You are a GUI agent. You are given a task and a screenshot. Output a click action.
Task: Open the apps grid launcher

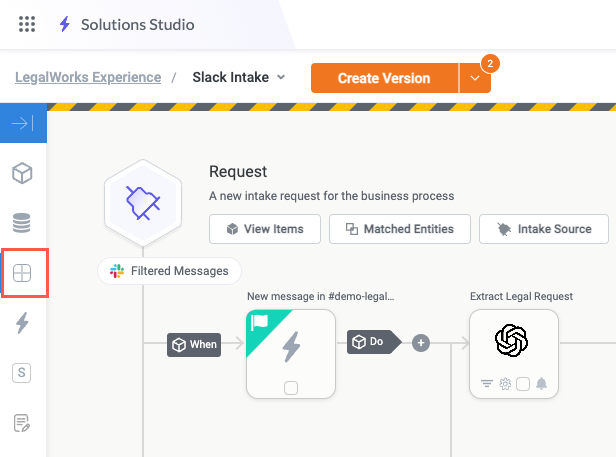tap(27, 24)
